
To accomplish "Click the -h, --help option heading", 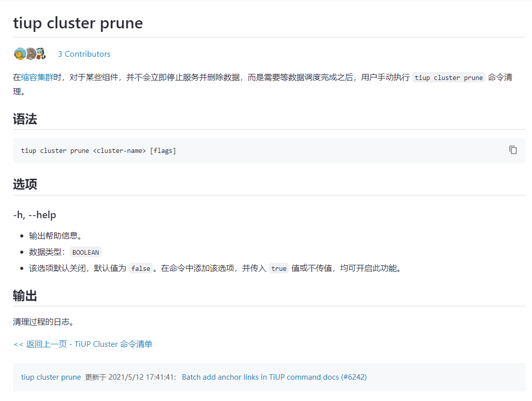I will [34, 215].
